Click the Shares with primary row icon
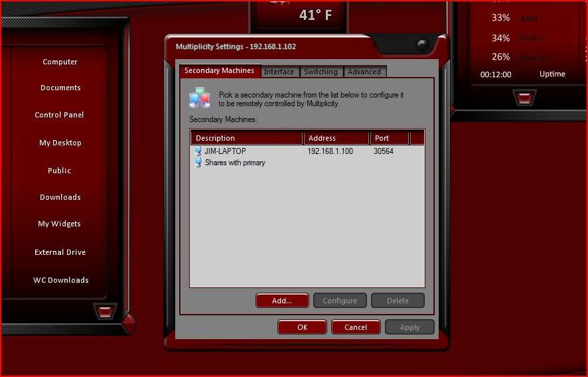The image size is (588, 377). 198,163
